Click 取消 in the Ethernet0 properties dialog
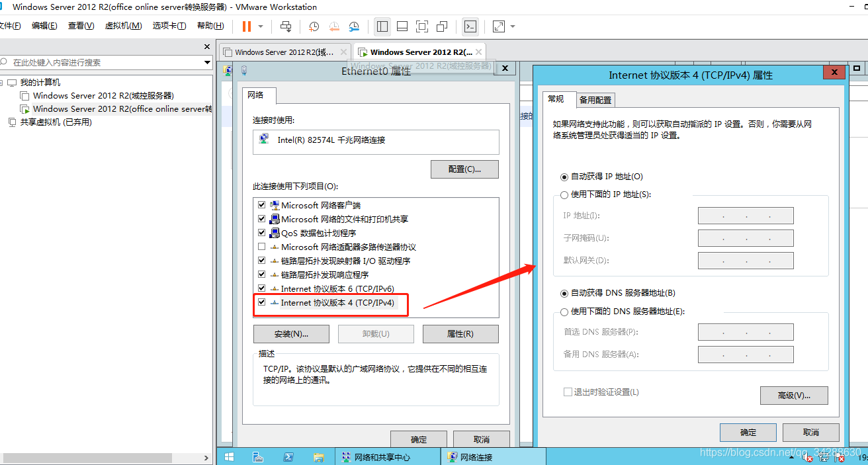 pos(482,439)
